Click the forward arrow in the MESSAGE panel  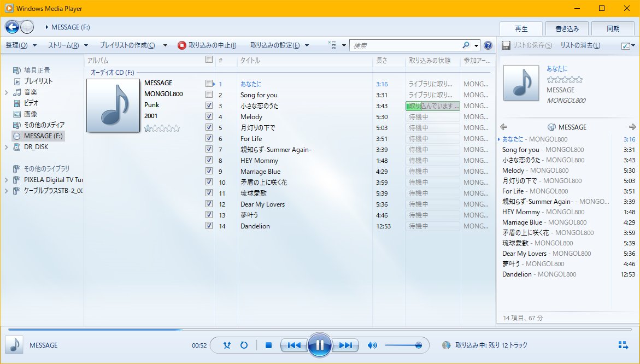632,127
